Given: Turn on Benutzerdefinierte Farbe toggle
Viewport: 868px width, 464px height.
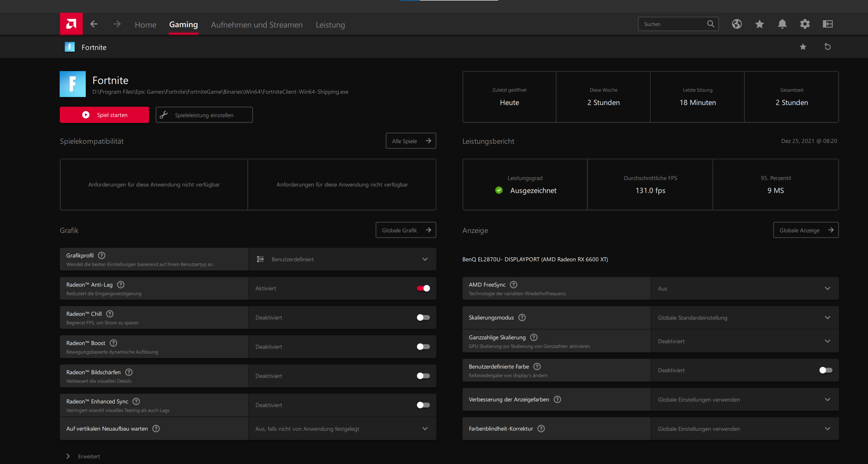Looking at the screenshot, I should 826,370.
